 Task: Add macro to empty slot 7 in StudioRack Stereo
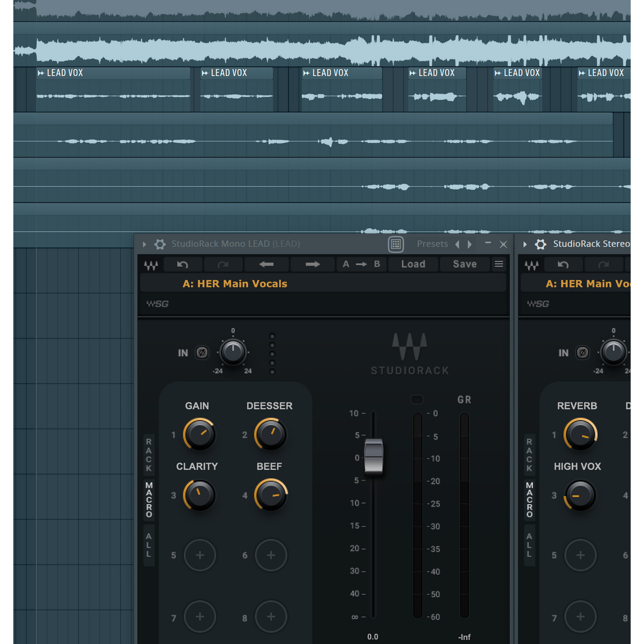pos(580,616)
